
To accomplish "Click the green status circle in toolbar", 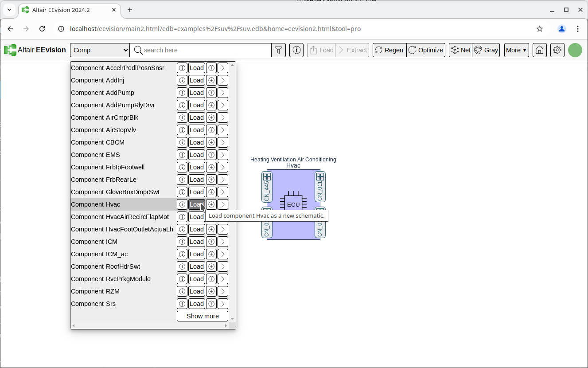I will click(575, 50).
